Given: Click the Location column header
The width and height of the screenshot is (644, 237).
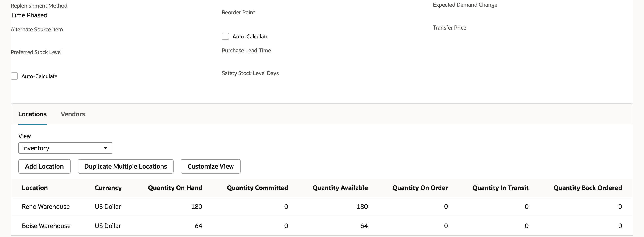Looking at the screenshot, I should (x=35, y=188).
